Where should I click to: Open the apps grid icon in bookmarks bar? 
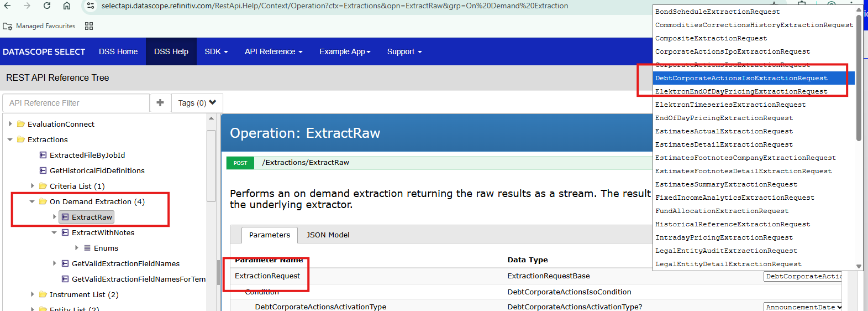[89, 26]
